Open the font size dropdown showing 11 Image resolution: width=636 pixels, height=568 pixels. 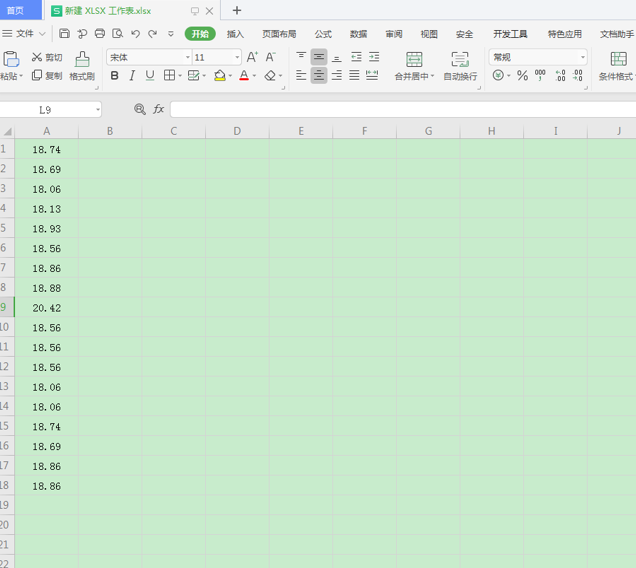pyautogui.click(x=237, y=57)
